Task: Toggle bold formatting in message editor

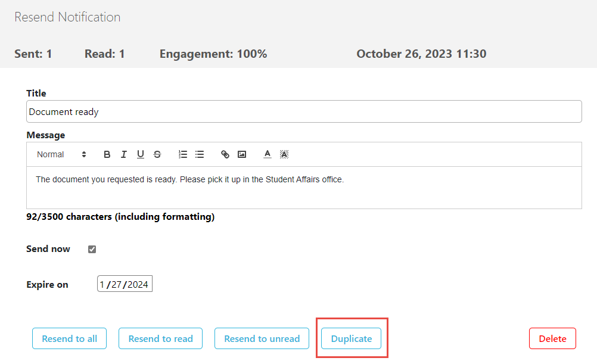Action: 107,154
